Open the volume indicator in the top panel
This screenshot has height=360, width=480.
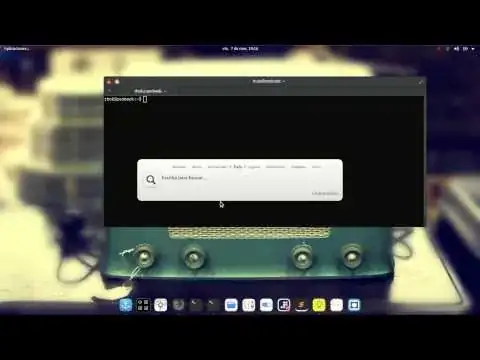click(456, 49)
